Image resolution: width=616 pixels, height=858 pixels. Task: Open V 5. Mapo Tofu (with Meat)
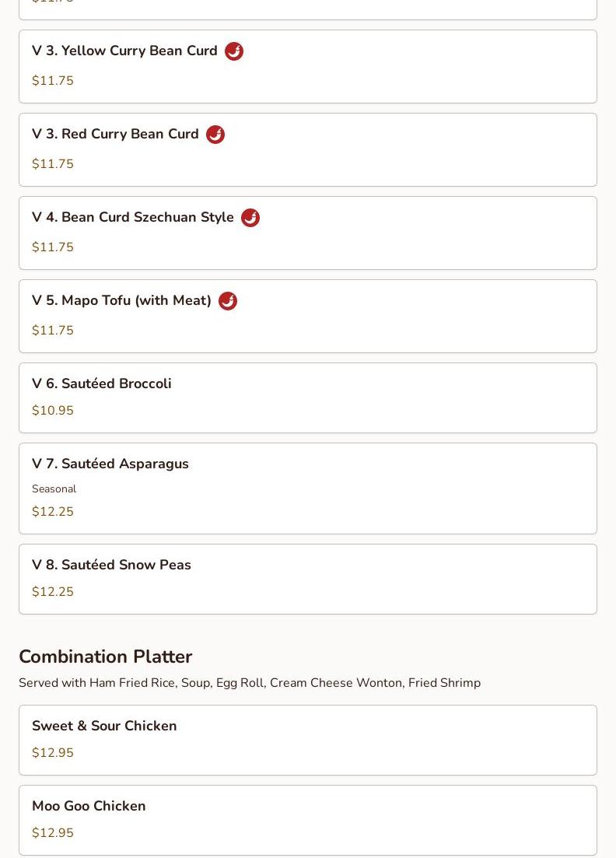(121, 301)
